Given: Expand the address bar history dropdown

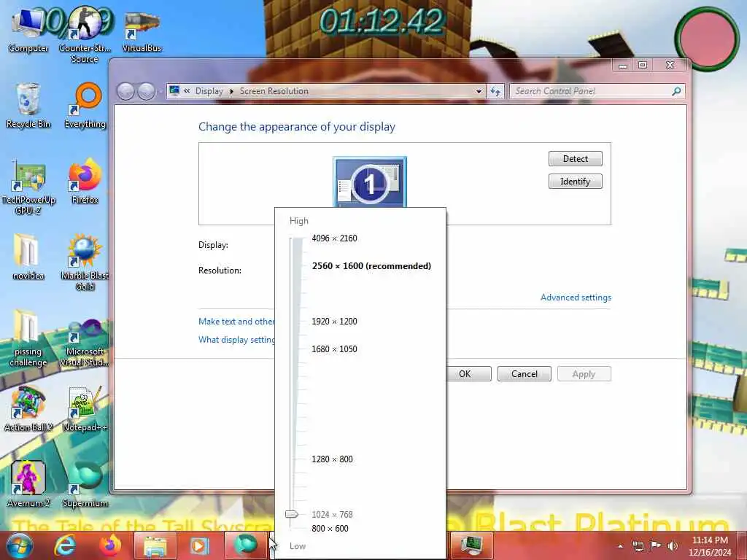Looking at the screenshot, I should tap(479, 91).
